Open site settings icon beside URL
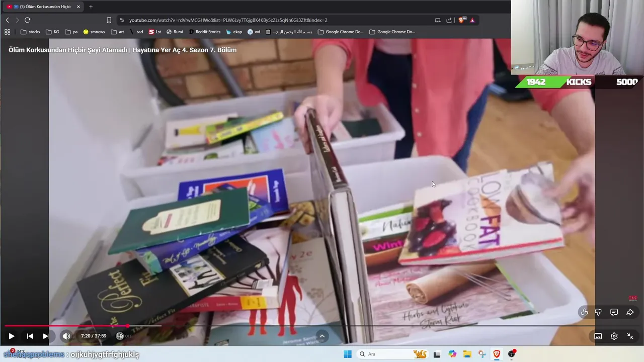This screenshot has width=644, height=362. (x=122, y=20)
